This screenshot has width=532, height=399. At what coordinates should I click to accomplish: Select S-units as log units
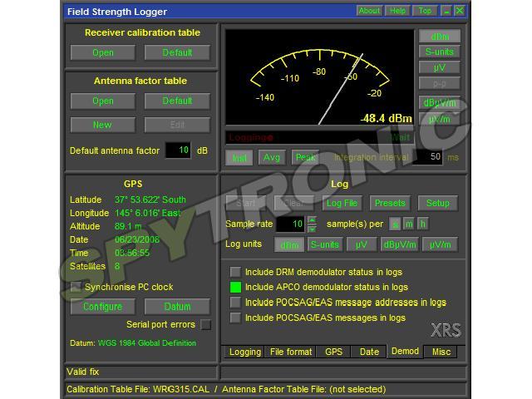(325, 244)
